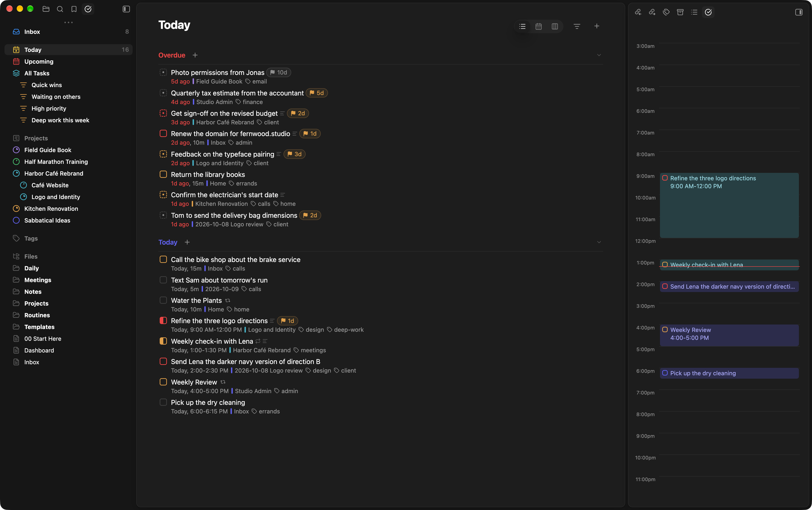The width and height of the screenshot is (812, 510).
Task: Check off Call the bike shop task
Action: click(x=163, y=259)
